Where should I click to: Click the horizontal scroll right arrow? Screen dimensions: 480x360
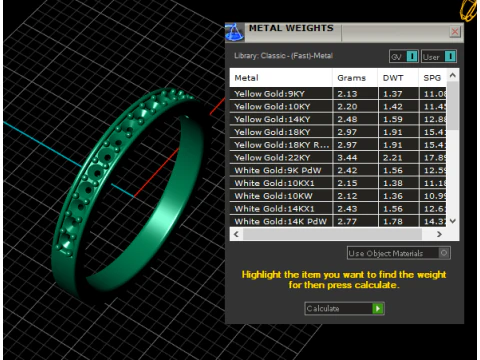[439, 234]
